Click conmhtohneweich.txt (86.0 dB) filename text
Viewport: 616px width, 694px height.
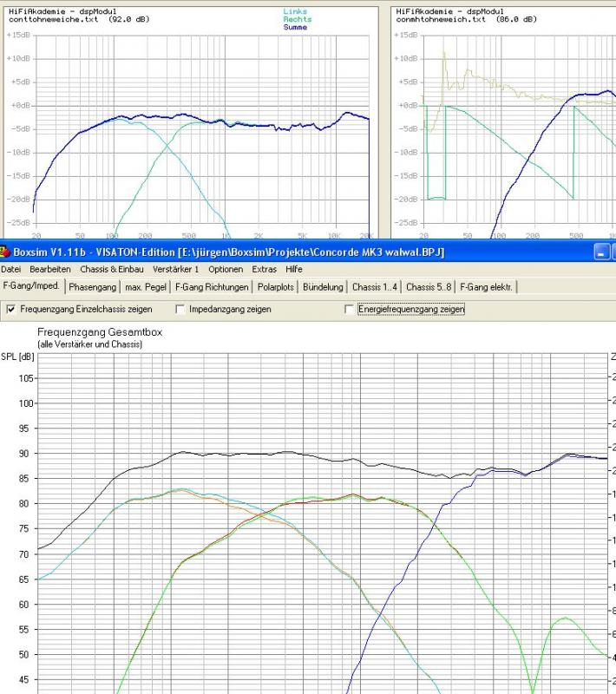coord(467,19)
